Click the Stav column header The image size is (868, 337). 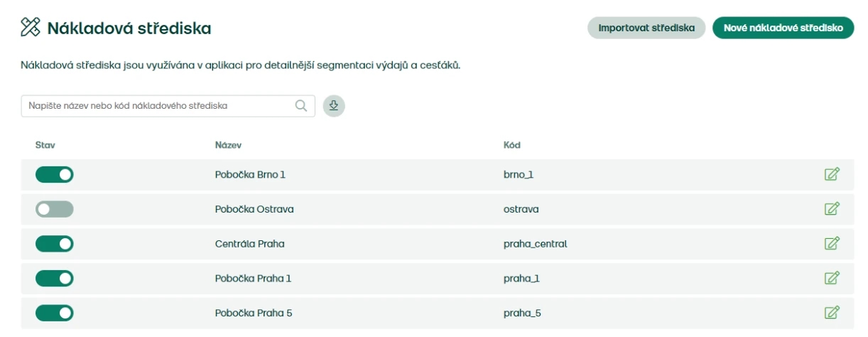[45, 145]
